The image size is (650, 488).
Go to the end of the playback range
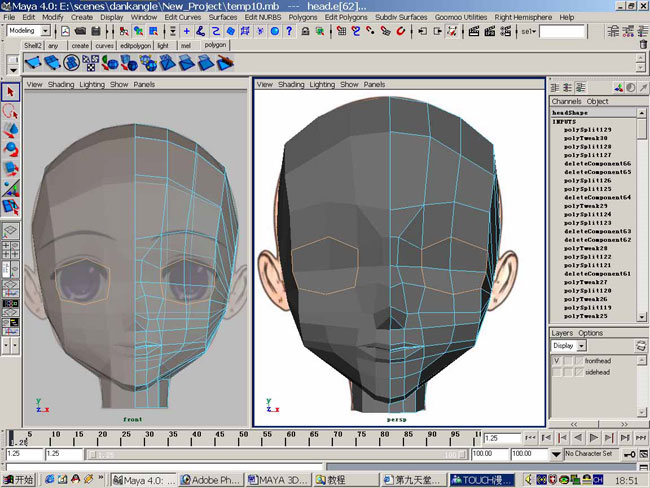click(641, 438)
